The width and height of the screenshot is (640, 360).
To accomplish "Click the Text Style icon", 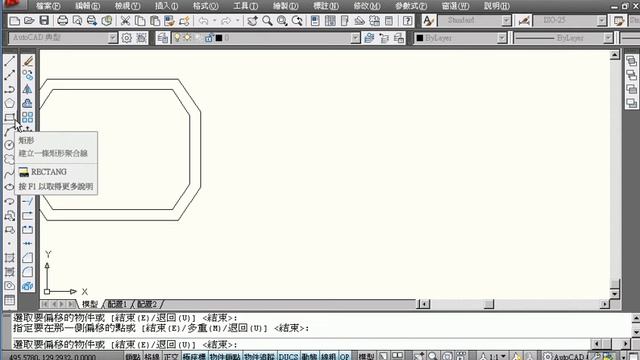I will point(428,21).
